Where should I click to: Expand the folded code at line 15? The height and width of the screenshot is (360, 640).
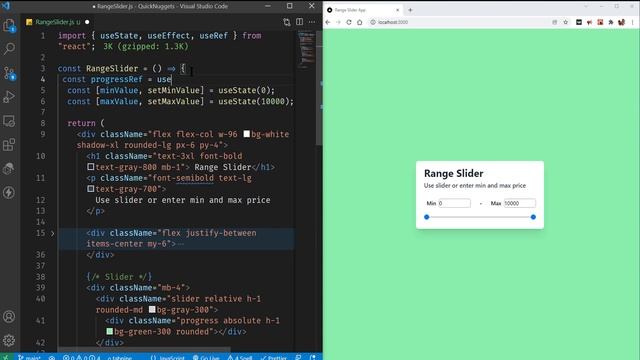(x=52, y=233)
